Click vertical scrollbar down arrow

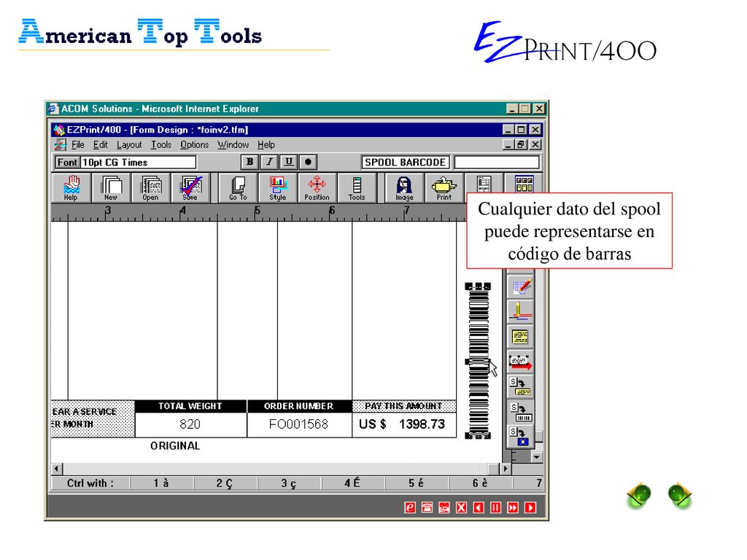537,456
